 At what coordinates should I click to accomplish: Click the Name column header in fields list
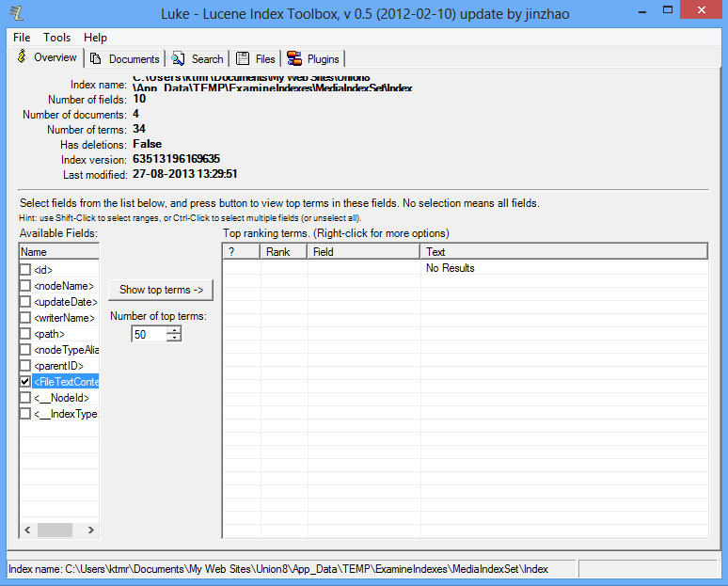click(x=59, y=252)
